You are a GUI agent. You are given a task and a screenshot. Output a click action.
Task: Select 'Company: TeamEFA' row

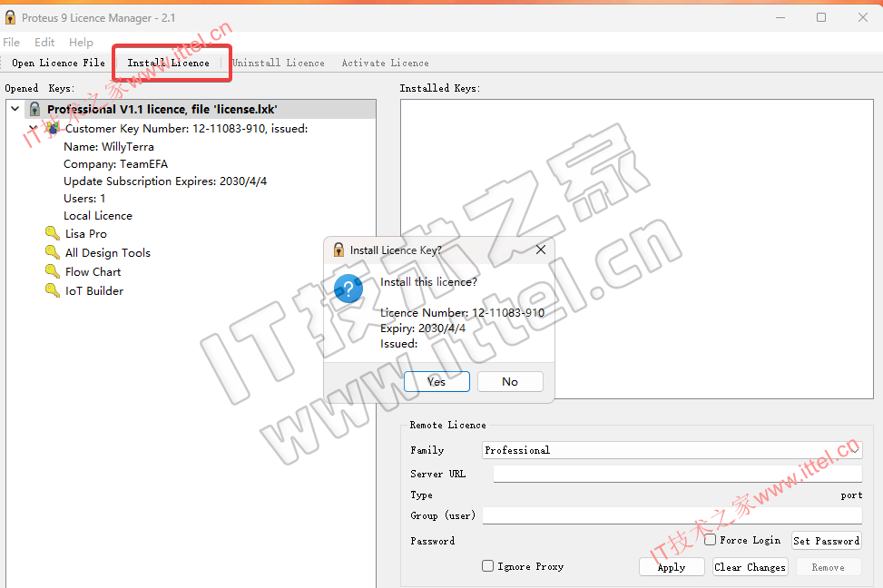click(x=115, y=164)
